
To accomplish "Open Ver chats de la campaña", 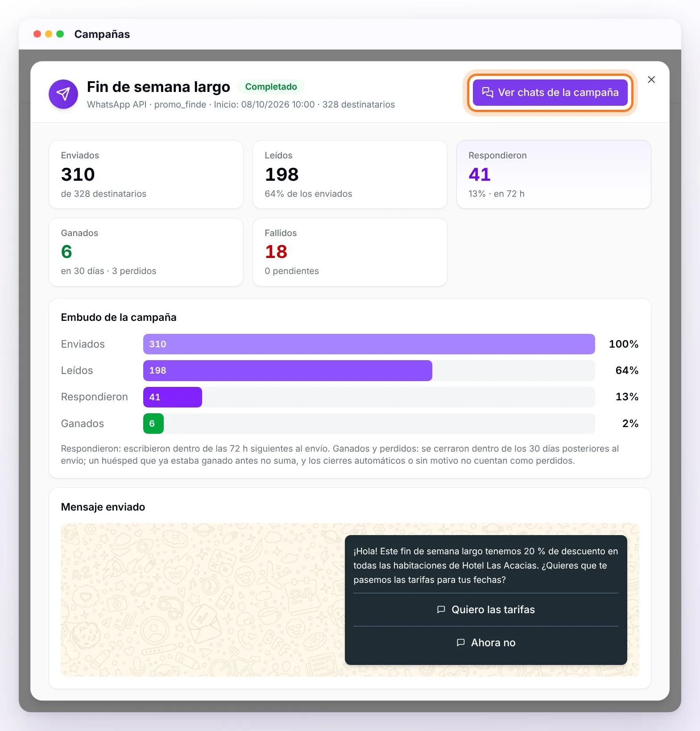I will pyautogui.click(x=550, y=92).
